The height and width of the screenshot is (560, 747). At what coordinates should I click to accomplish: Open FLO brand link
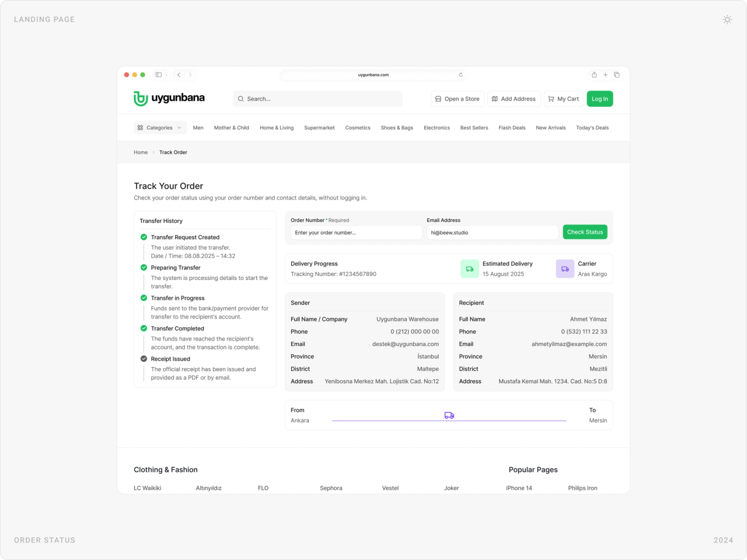click(x=263, y=488)
